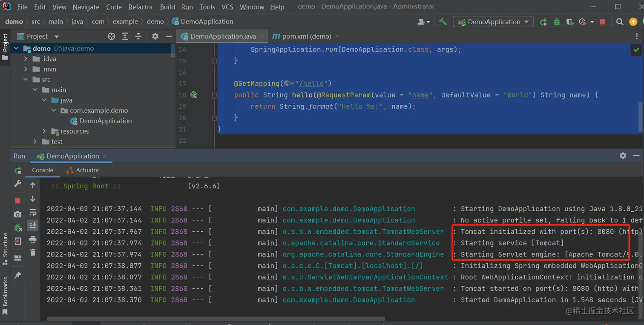The image size is (644, 325).
Task: Open the user account icon menu
Action: (x=423, y=22)
